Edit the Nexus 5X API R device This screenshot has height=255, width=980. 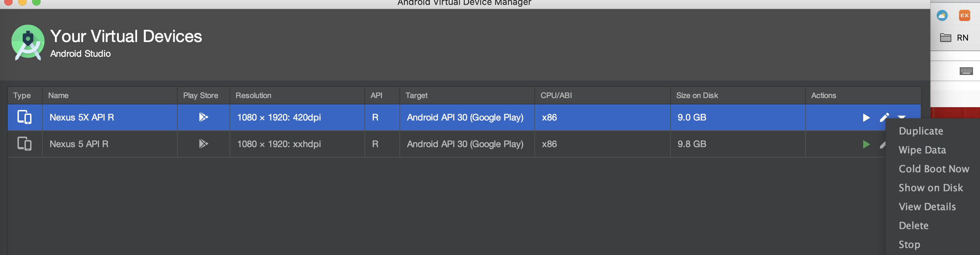(884, 117)
